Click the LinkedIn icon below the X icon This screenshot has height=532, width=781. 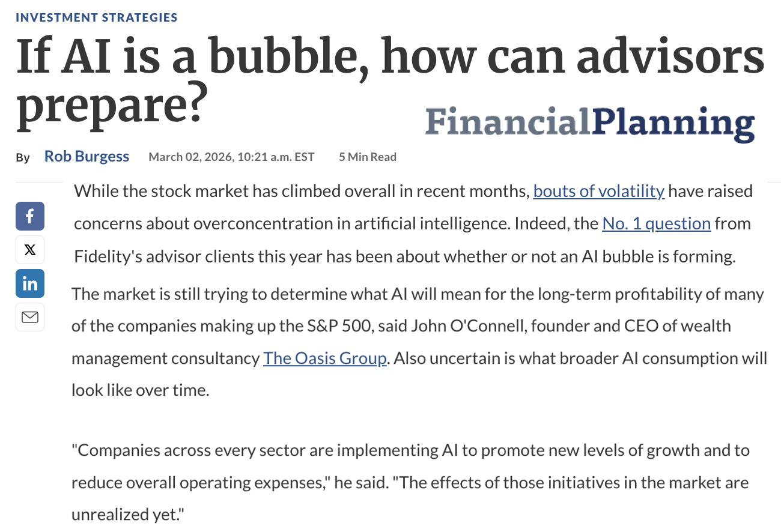coord(29,283)
